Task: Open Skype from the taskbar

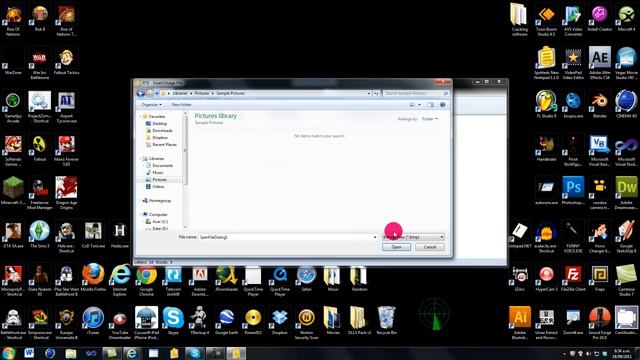Action: pyautogui.click(x=194, y=353)
